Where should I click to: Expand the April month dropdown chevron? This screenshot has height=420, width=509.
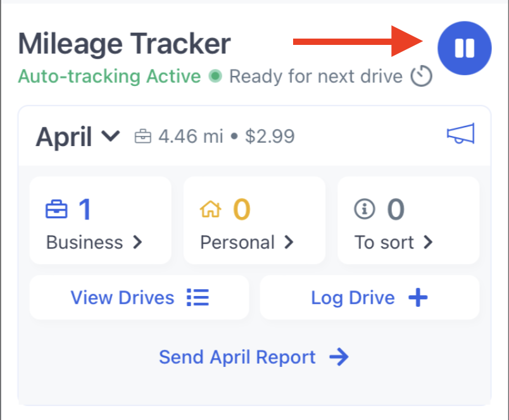pyautogui.click(x=111, y=136)
